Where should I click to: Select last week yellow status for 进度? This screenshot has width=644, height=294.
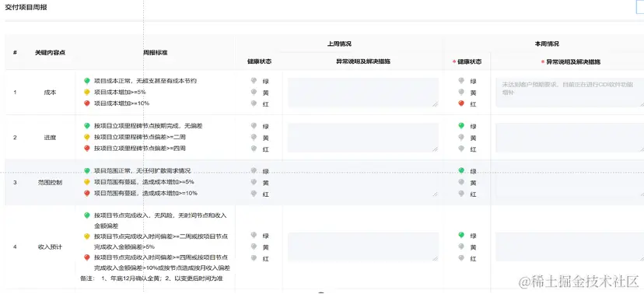coord(254,138)
